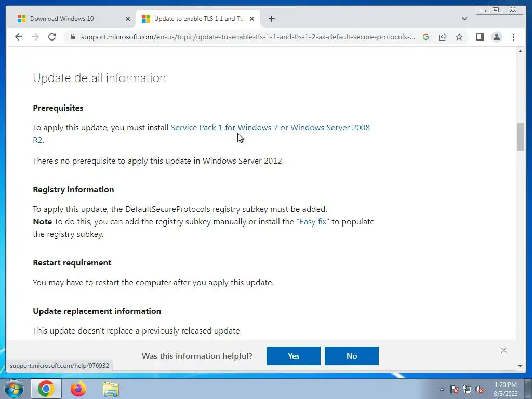Click the scrollbar up arrow
532x399 pixels.
click(520, 51)
